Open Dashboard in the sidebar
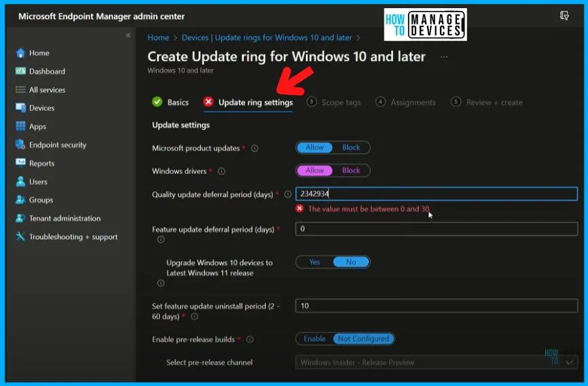 [47, 71]
